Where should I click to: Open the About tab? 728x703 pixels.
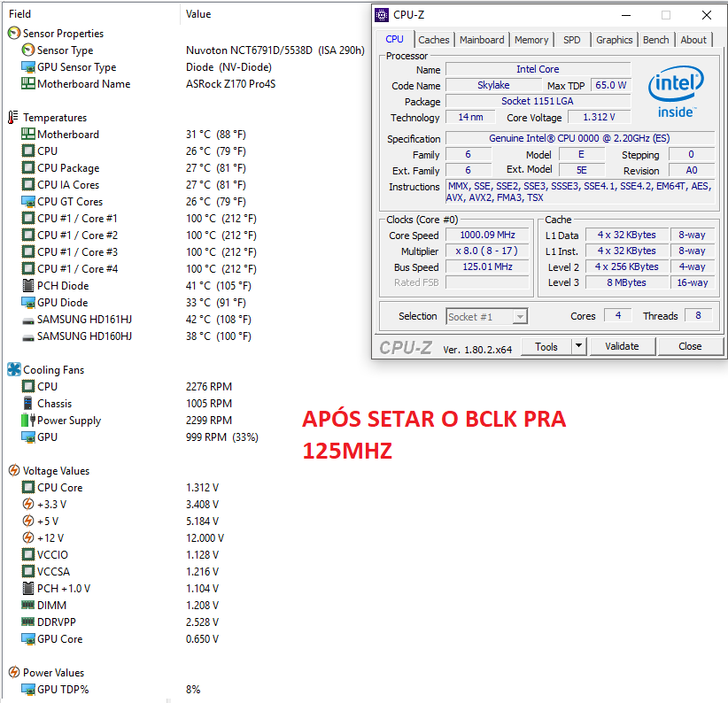693,40
